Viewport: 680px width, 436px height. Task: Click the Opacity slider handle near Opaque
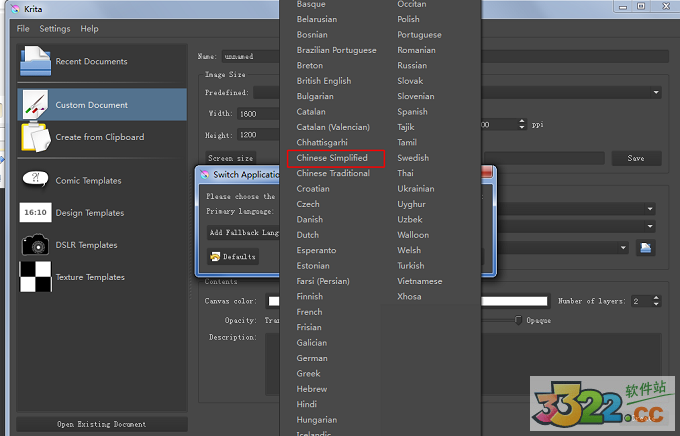coord(518,320)
